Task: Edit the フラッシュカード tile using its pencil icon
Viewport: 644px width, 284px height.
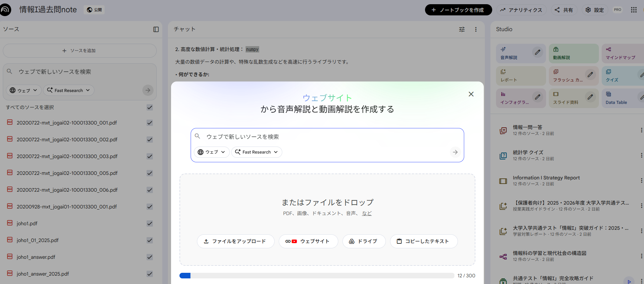Action: pos(590,74)
